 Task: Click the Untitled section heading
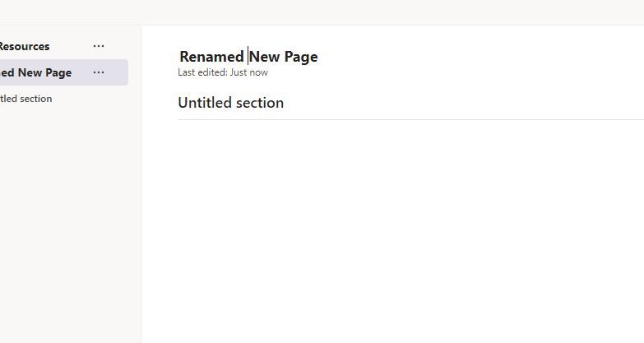[x=231, y=103]
